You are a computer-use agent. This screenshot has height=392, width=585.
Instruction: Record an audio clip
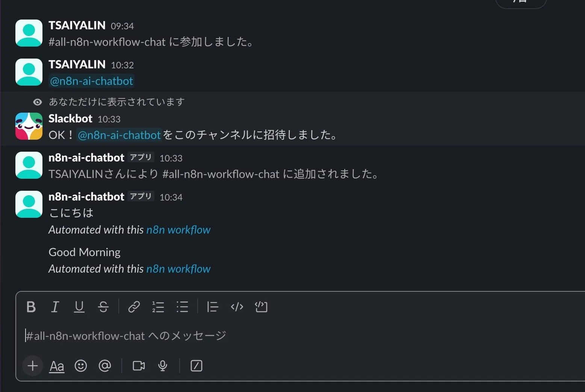[163, 366]
